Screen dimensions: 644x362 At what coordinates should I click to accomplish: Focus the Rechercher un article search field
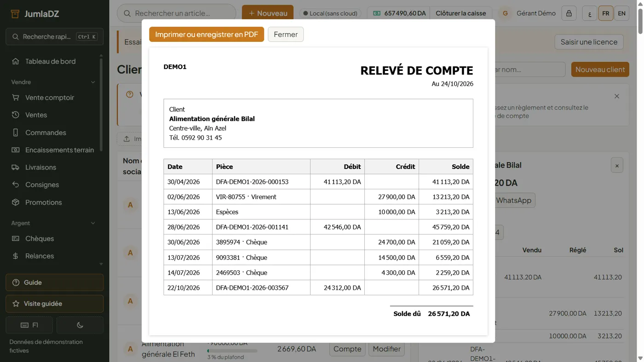[177, 13]
